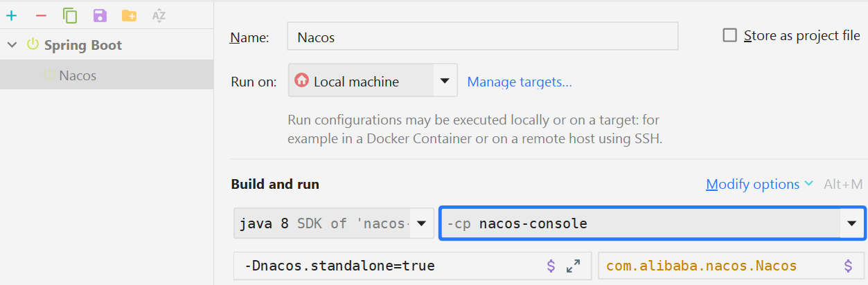Viewport: 868px width, 285px height.
Task: Click the Manage targets link
Action: pyautogui.click(x=519, y=82)
